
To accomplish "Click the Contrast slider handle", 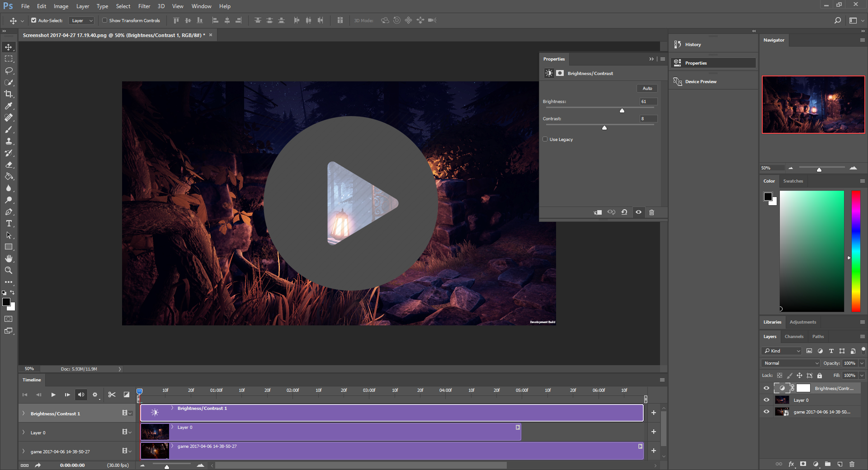I will coord(604,127).
